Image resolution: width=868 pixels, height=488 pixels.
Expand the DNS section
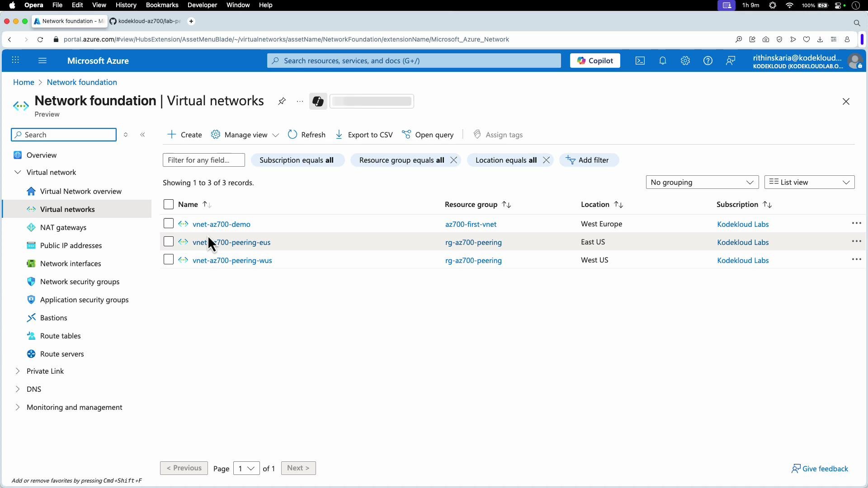pos(18,389)
